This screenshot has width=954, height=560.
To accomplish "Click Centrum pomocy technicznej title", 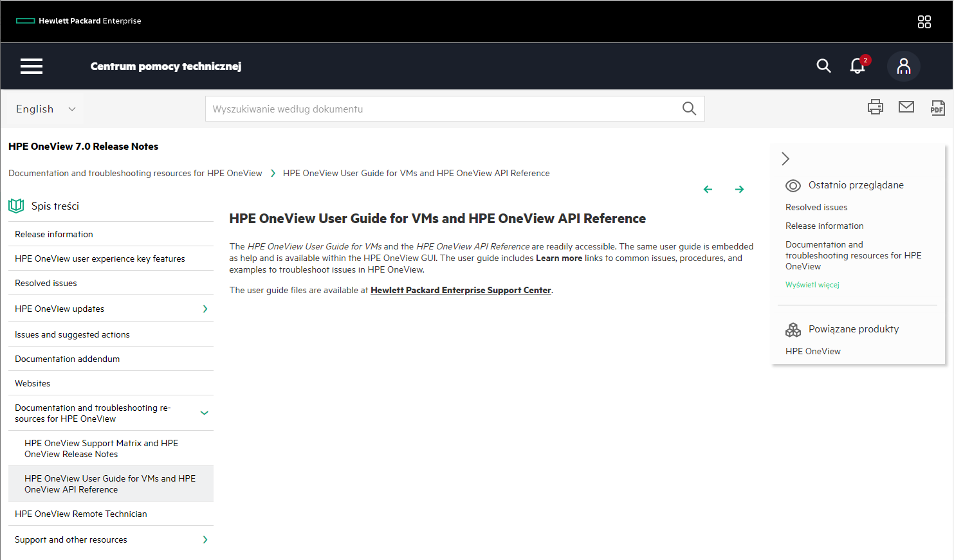I will click(x=166, y=66).
